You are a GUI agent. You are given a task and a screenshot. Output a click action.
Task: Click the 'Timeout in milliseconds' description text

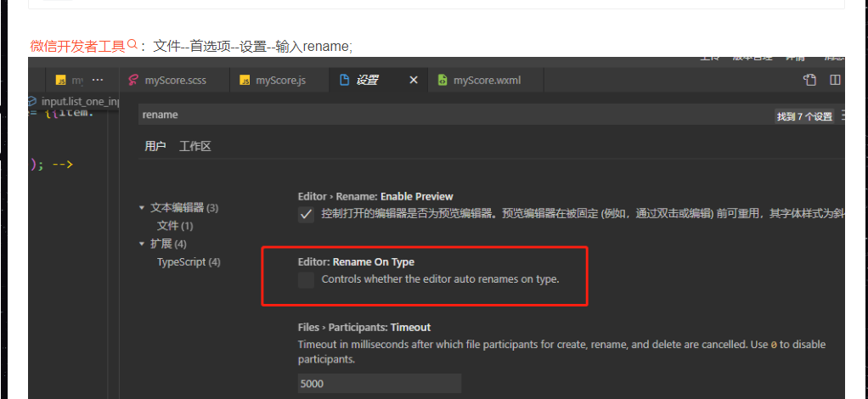[x=562, y=352]
